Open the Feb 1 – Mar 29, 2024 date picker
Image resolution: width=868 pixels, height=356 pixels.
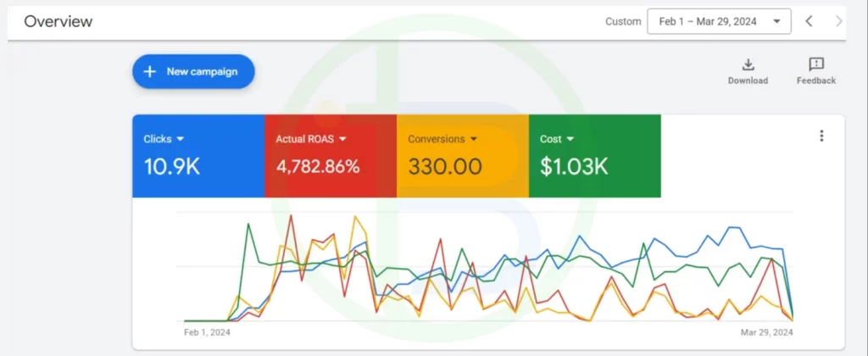[719, 21]
